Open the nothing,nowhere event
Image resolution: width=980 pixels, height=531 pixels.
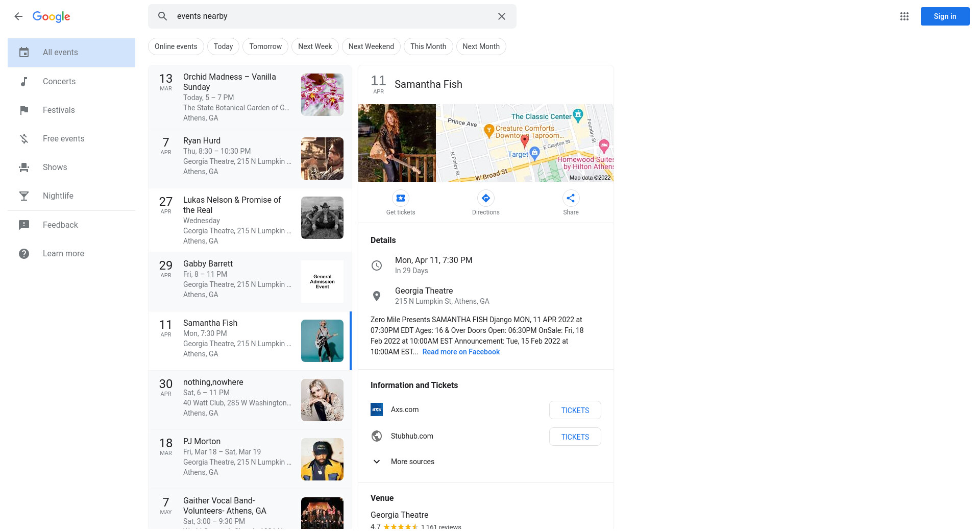tap(250, 400)
